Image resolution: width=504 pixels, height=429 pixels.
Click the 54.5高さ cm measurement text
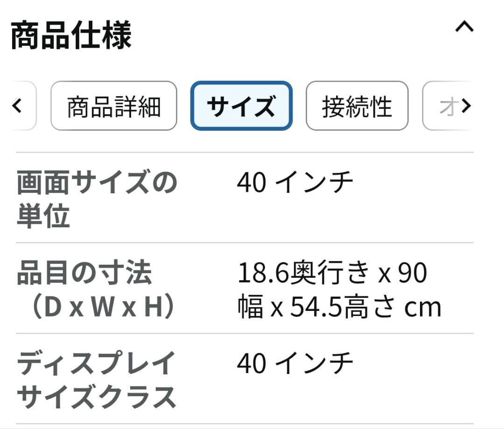pos(341,307)
